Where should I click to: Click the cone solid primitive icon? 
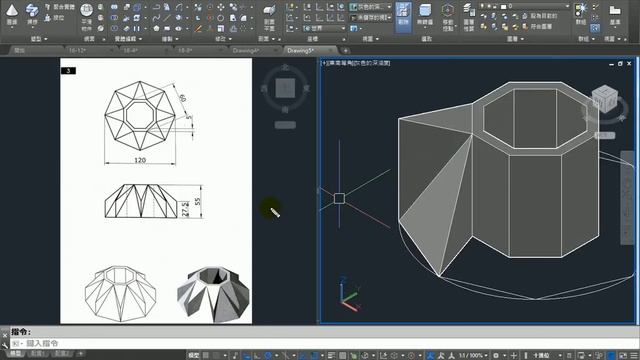[12, 10]
